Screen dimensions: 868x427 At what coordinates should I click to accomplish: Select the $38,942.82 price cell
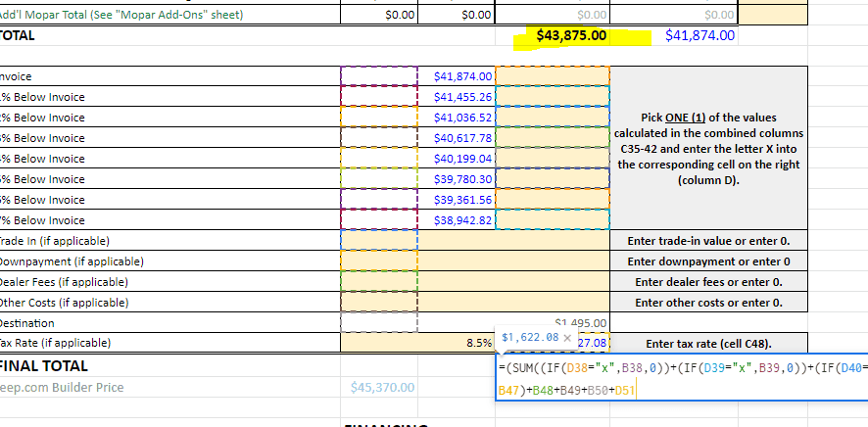pyautogui.click(x=457, y=220)
